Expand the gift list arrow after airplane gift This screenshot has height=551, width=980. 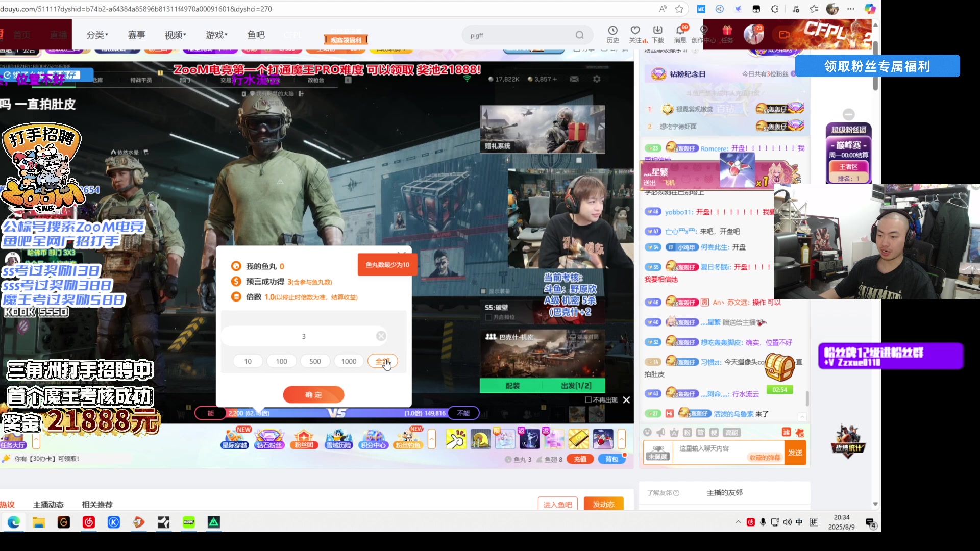[x=622, y=439]
